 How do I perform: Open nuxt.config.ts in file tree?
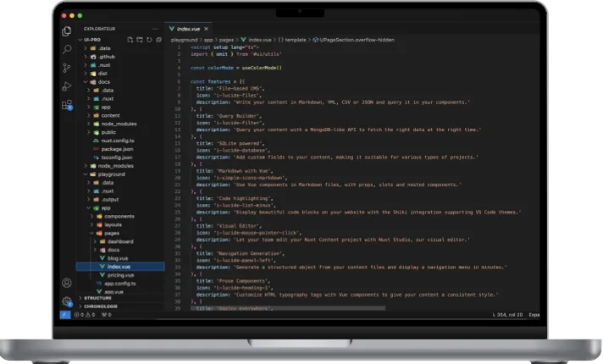point(118,141)
